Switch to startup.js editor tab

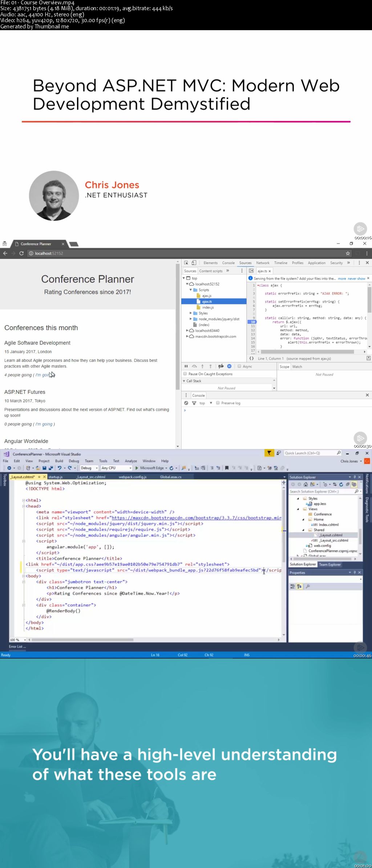tap(56, 477)
